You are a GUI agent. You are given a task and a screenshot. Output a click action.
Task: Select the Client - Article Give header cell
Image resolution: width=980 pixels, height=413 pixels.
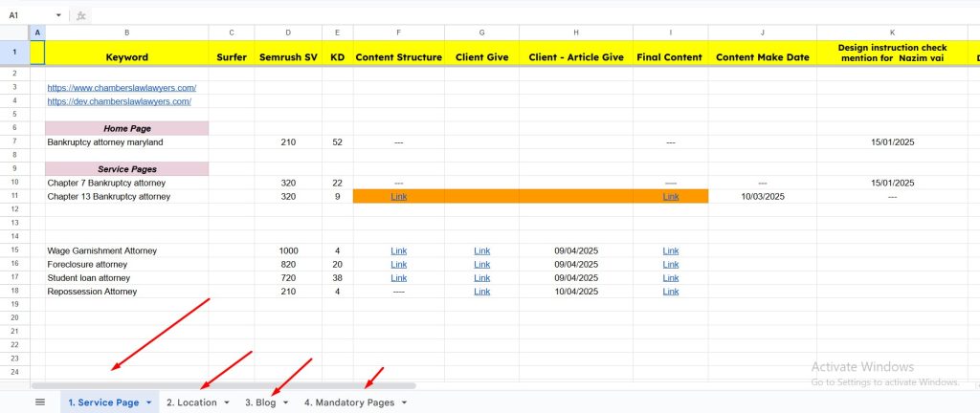[576, 53]
